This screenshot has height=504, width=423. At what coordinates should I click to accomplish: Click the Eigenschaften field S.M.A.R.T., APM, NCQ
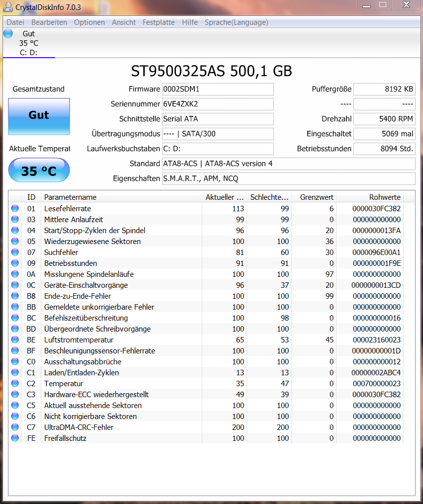tap(288, 178)
